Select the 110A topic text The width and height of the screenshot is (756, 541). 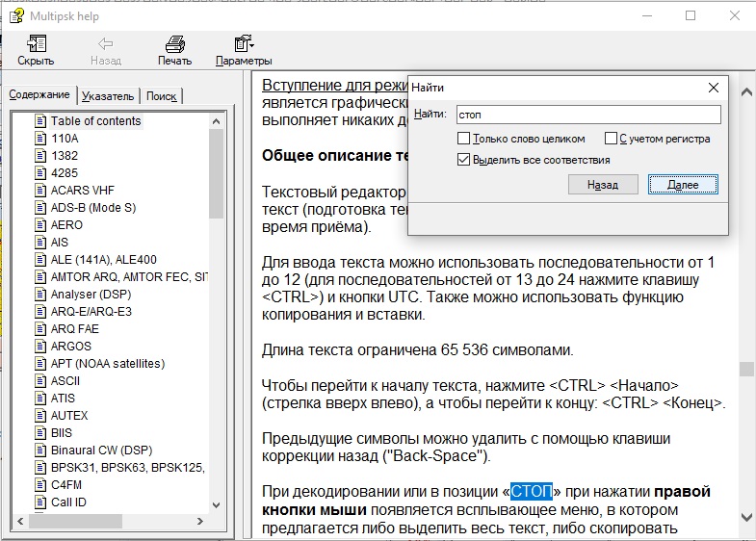click(65, 139)
